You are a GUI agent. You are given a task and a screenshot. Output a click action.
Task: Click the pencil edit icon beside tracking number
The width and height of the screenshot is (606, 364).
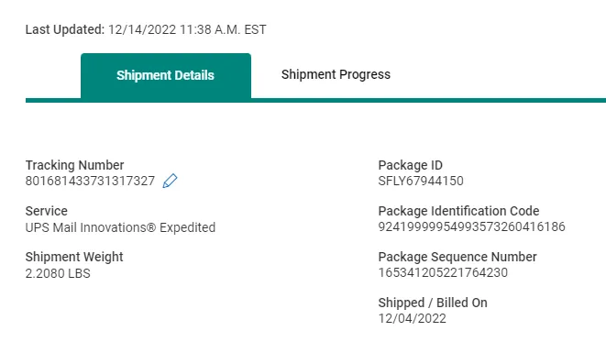(x=170, y=181)
